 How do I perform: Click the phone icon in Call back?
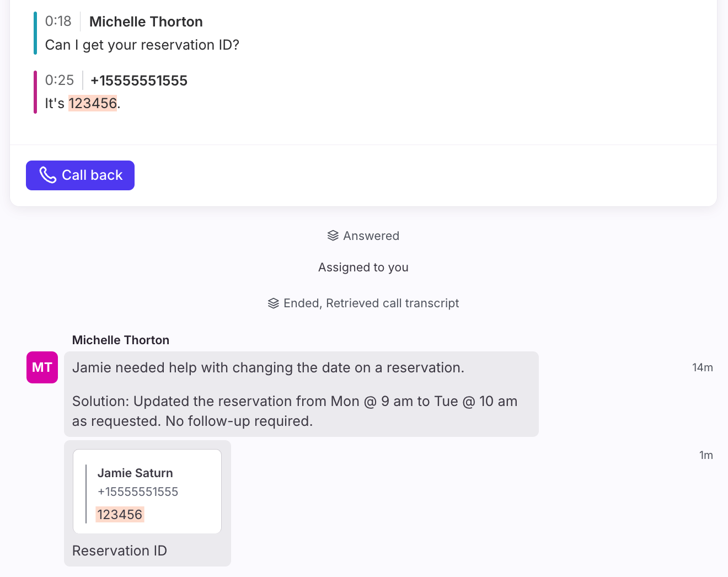(x=48, y=175)
